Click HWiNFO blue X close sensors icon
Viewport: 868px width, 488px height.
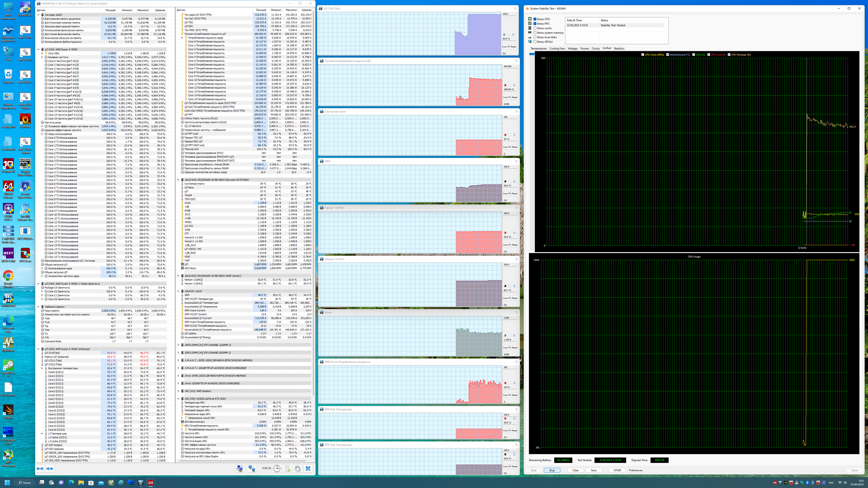click(x=308, y=468)
